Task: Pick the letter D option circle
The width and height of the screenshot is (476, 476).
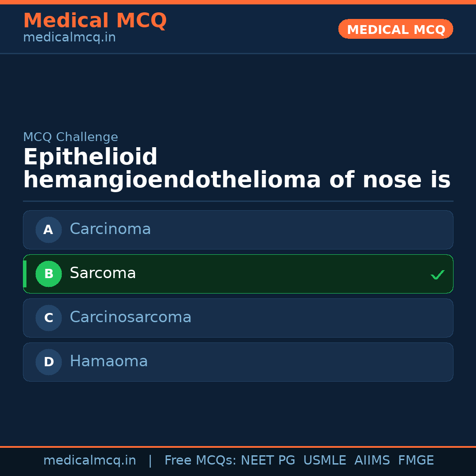Action: tap(48, 362)
